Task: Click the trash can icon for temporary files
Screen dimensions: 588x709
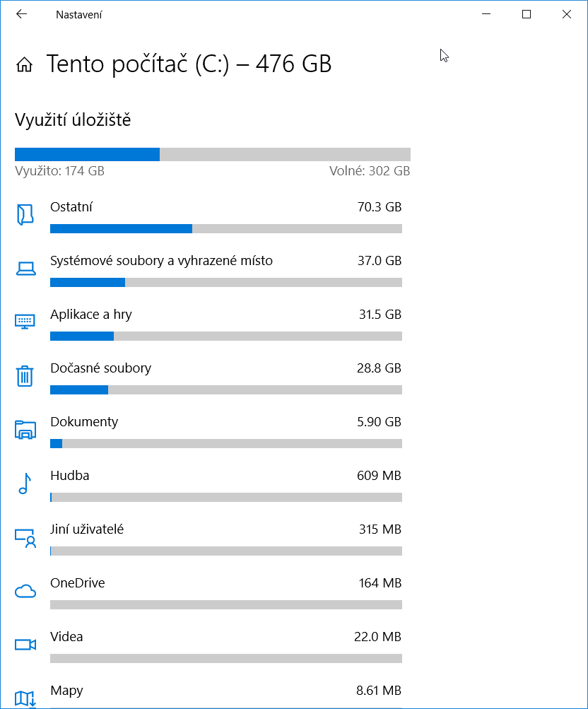Action: 25,376
